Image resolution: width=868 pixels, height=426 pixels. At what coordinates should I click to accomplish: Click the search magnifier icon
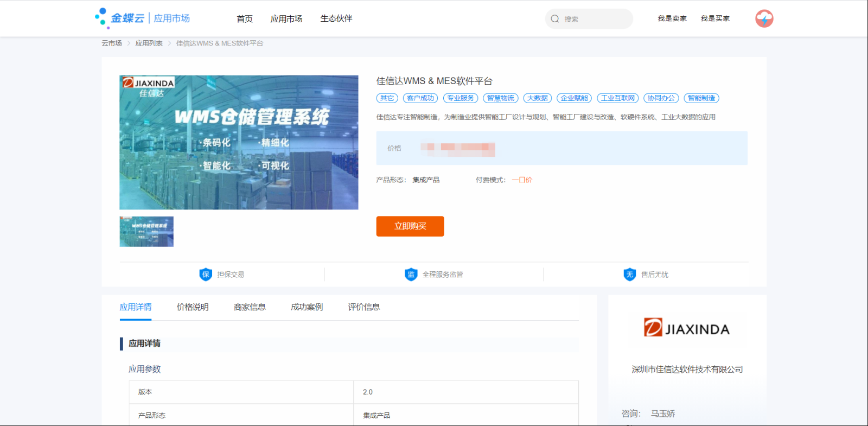(x=555, y=19)
